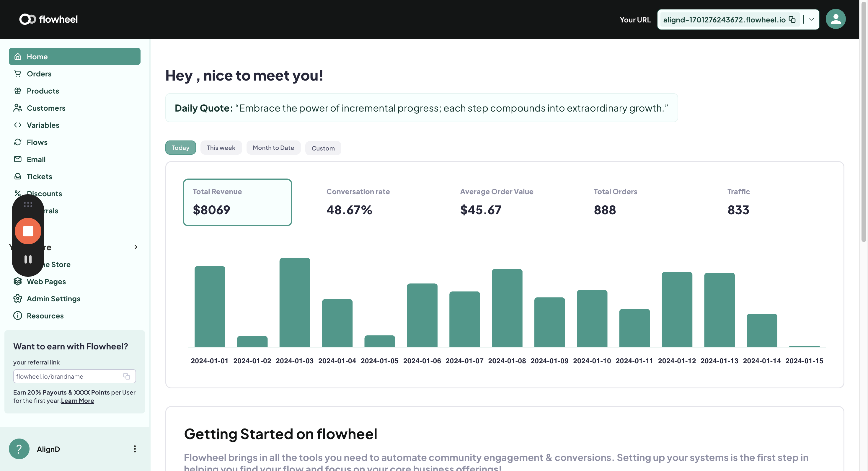The height and width of the screenshot is (471, 868).
Task: Click the 2024-01-12 revenue bar
Action: [677, 309]
